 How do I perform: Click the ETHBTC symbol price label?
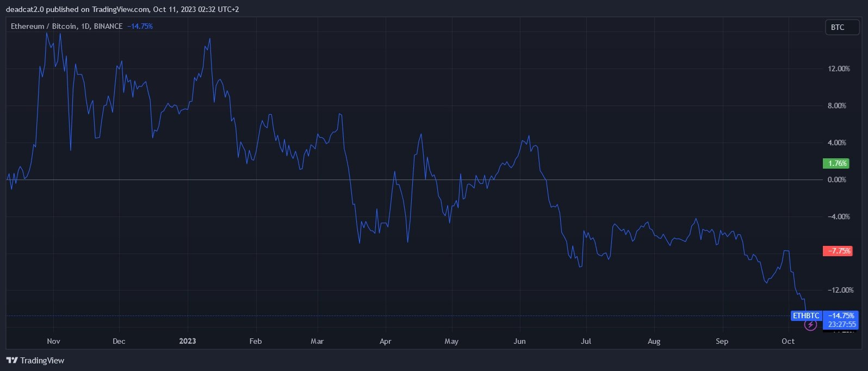point(805,316)
